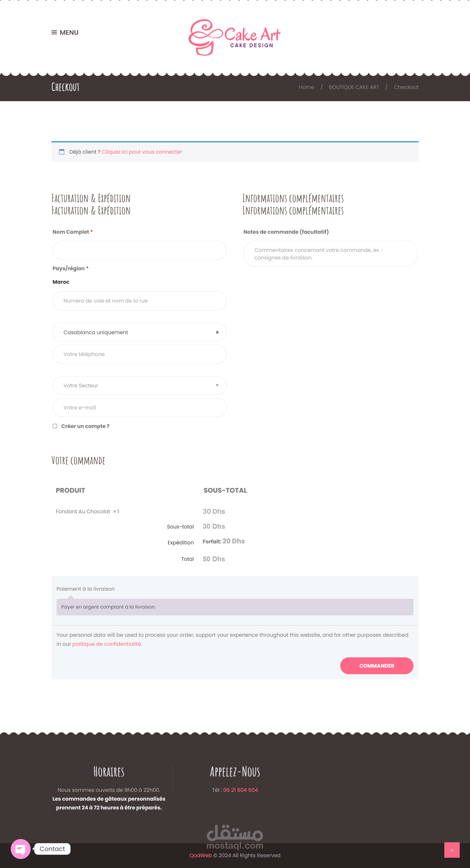Click the Contact label tooltip

coord(52,849)
